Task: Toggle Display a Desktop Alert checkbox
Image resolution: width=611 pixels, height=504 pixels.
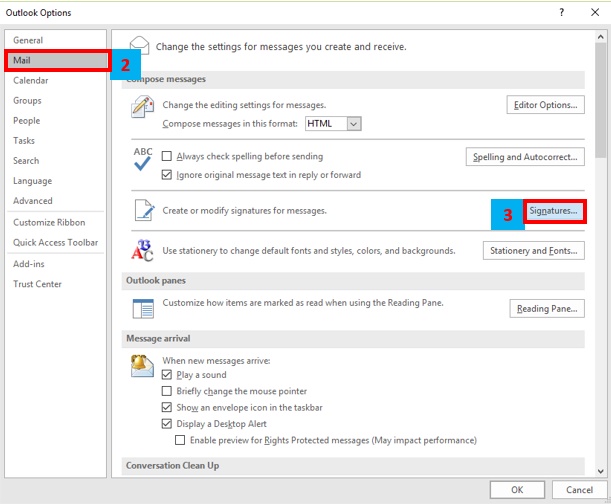Action: [168, 424]
